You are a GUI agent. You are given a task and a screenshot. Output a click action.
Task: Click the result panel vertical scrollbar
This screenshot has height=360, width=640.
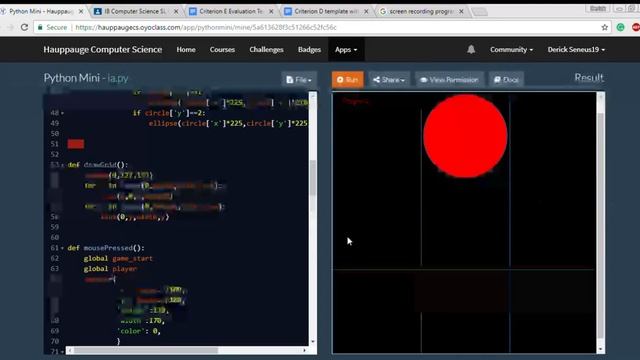(x=600, y=226)
